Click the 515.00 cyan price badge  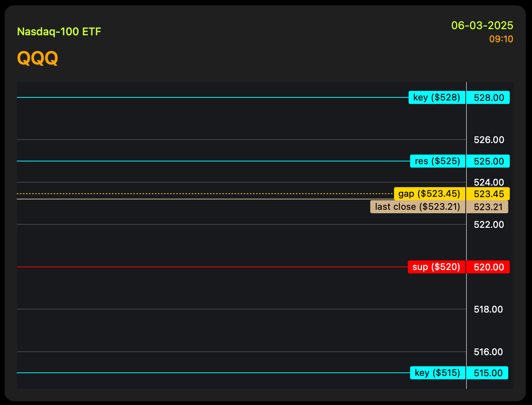488,373
